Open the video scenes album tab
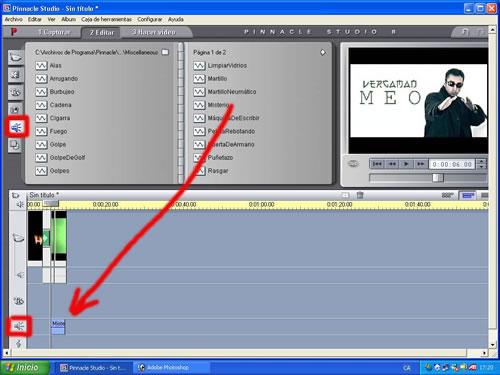Viewport: 500px width, 375px height. pyautogui.click(x=16, y=57)
